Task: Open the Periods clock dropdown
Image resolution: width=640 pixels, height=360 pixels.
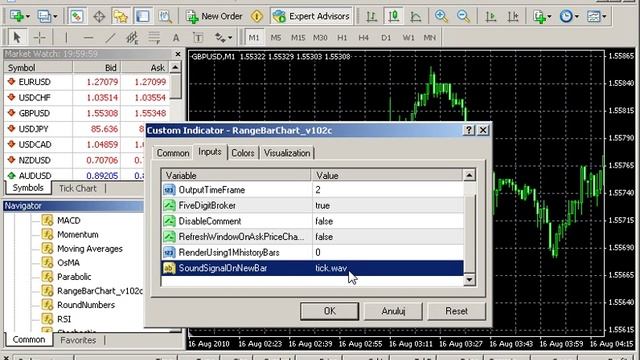Action: 569,16
